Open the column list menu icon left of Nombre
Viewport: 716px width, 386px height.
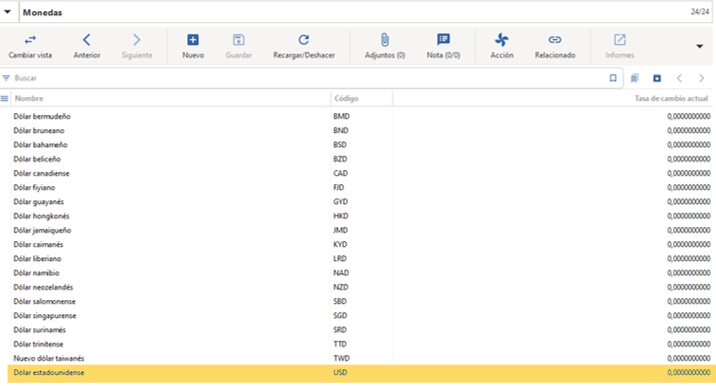5,98
